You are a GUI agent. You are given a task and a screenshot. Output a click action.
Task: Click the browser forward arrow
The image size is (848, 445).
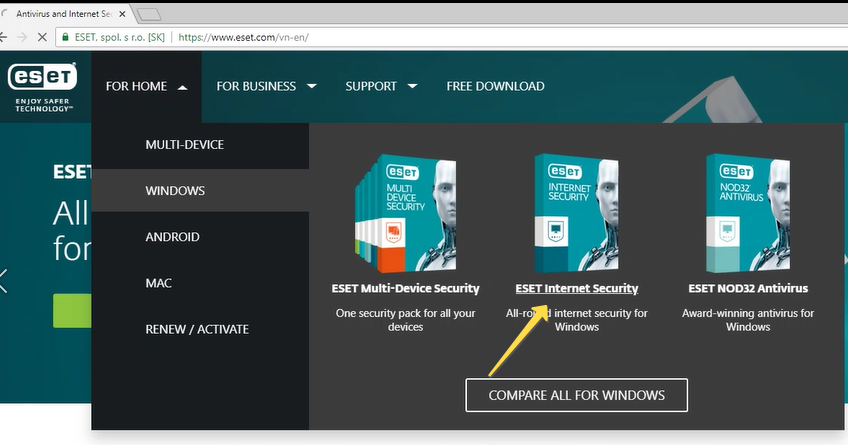(22, 37)
